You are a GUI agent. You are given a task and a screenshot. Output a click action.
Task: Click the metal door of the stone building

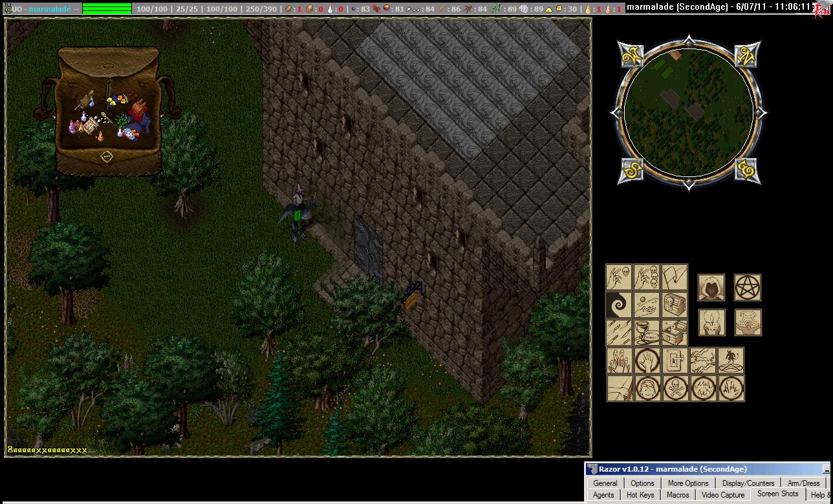coord(367,246)
